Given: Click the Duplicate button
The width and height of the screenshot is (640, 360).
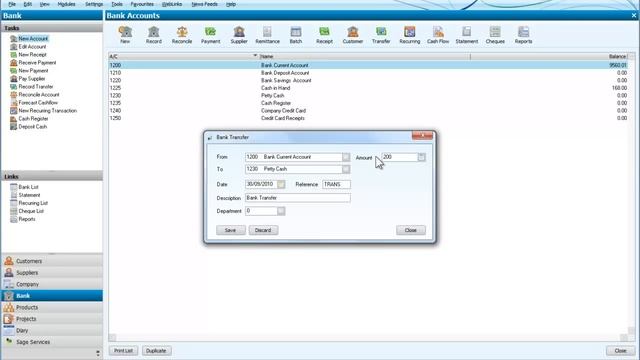Looking at the screenshot, I should (156, 351).
